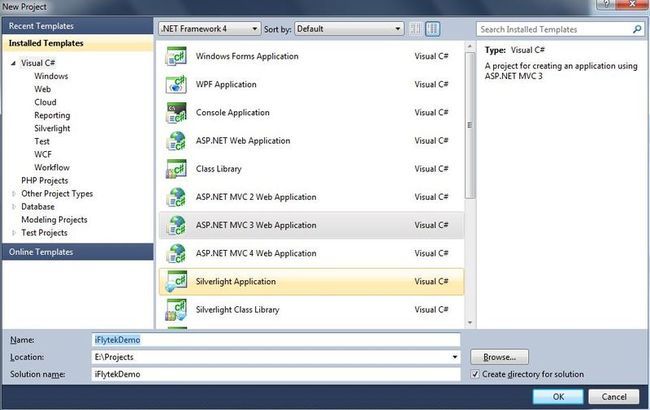
Task: Open the Sort by Default dropdown
Action: [x=349, y=29]
